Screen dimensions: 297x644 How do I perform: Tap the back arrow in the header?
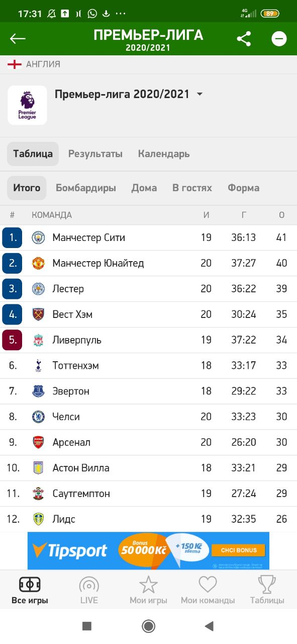tap(18, 39)
